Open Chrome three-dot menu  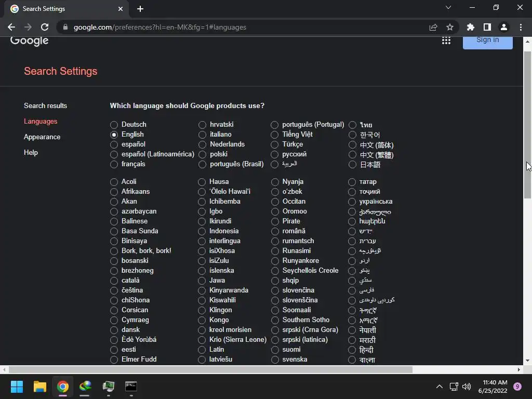pos(521,27)
